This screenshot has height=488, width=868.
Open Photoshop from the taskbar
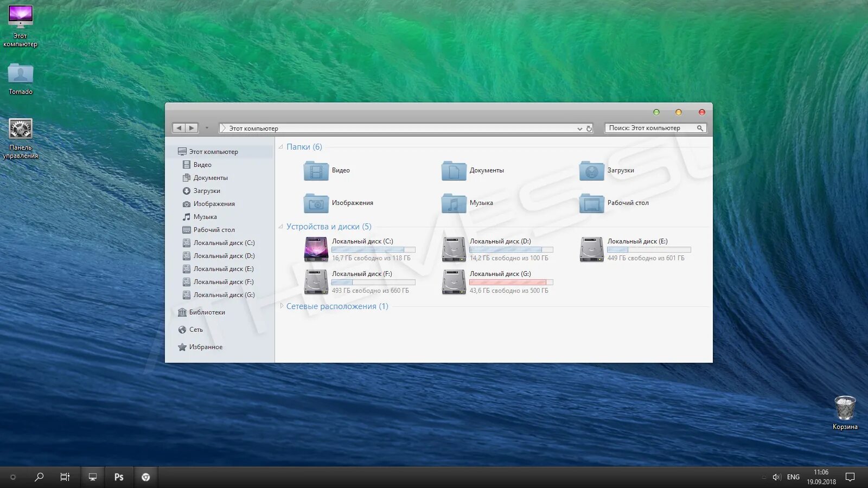119,477
